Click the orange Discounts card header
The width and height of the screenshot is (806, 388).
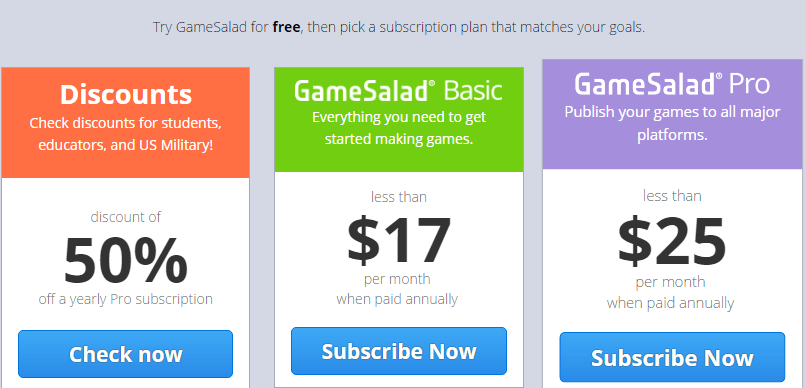125,123
